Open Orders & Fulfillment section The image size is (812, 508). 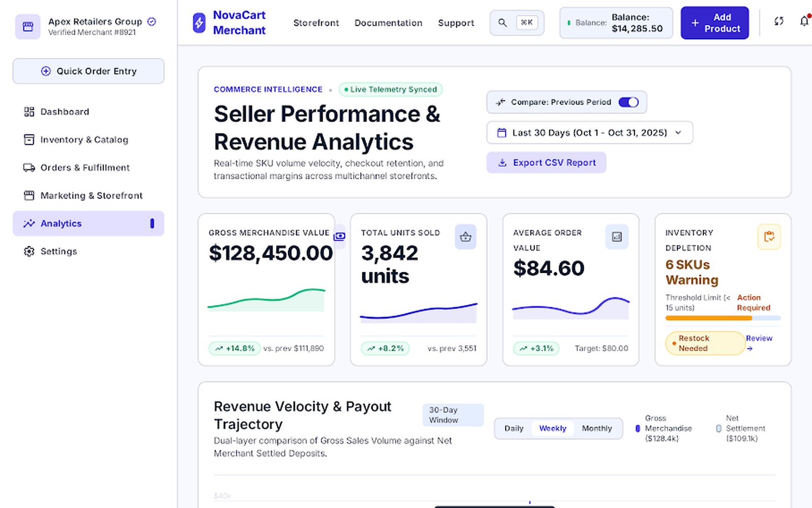[x=88, y=168]
